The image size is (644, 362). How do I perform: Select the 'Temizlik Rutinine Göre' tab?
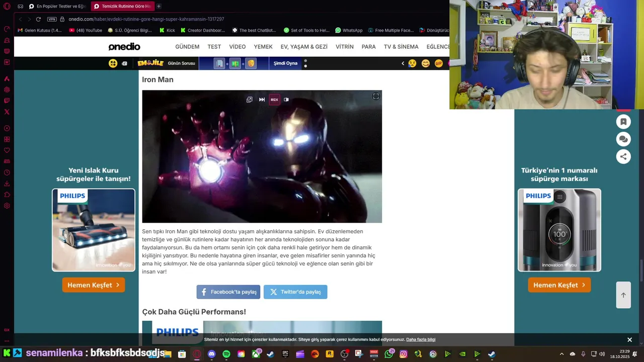pyautogui.click(x=122, y=7)
